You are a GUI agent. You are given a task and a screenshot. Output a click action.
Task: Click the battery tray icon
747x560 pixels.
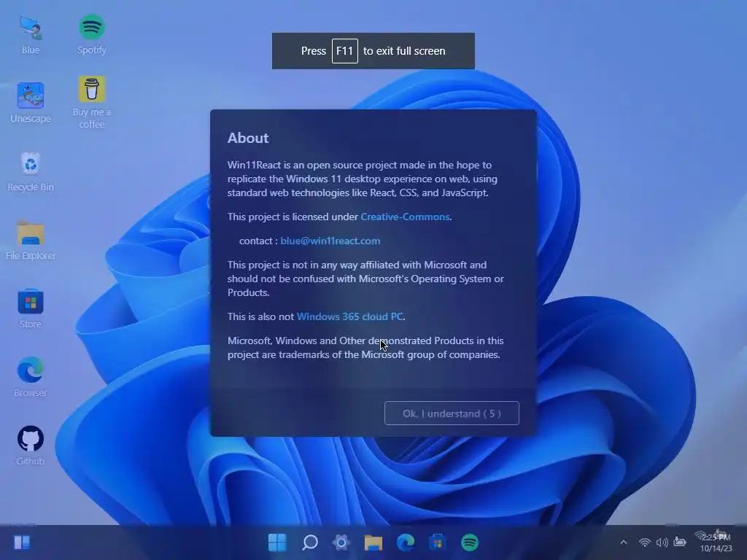click(680, 542)
